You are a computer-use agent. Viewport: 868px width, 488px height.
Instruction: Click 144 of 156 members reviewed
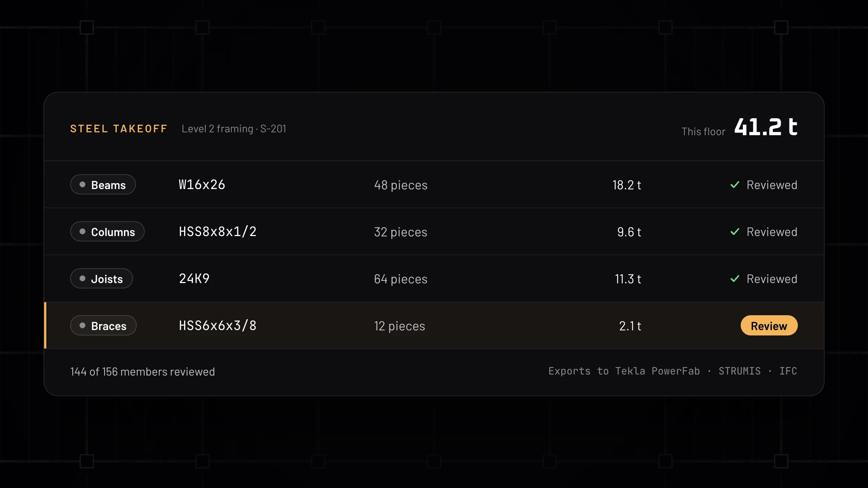142,372
